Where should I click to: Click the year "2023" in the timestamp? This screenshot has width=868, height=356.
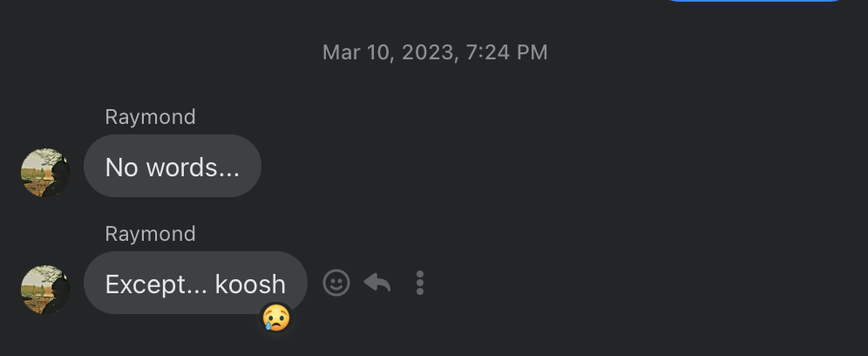pos(430,52)
